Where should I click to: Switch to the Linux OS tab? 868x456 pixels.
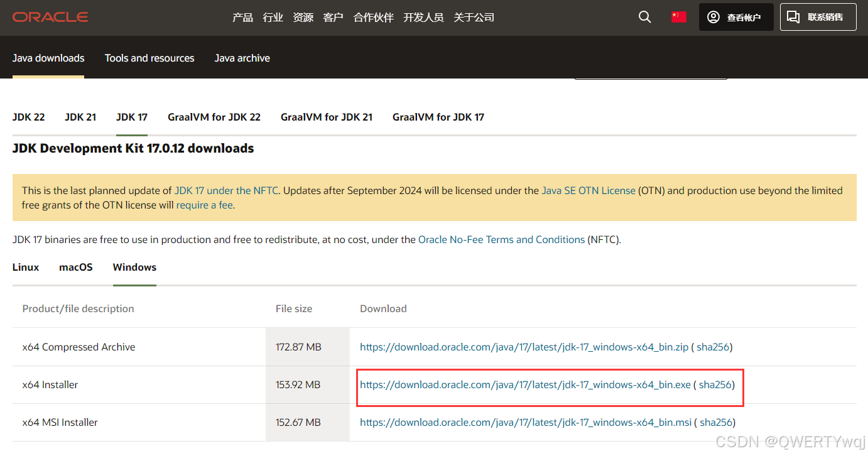click(26, 267)
